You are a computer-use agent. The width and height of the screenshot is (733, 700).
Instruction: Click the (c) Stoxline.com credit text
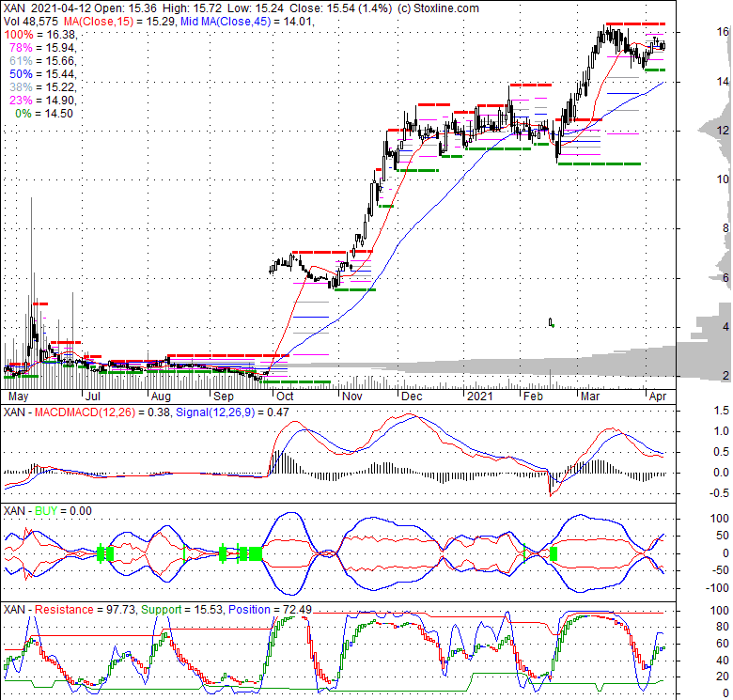438,8
